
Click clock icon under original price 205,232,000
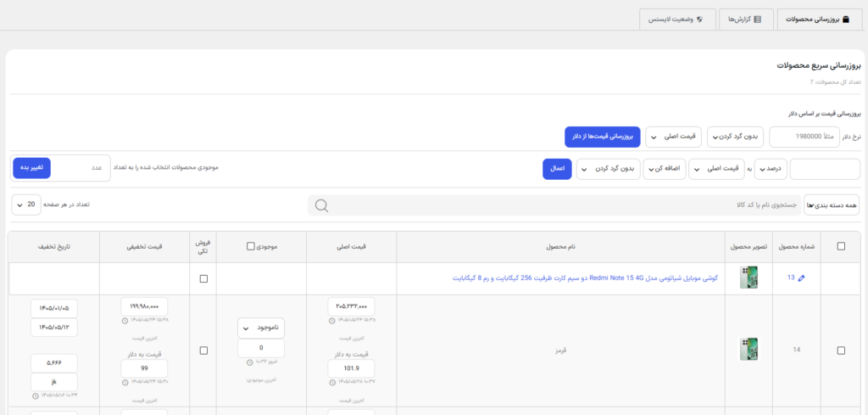click(x=331, y=320)
